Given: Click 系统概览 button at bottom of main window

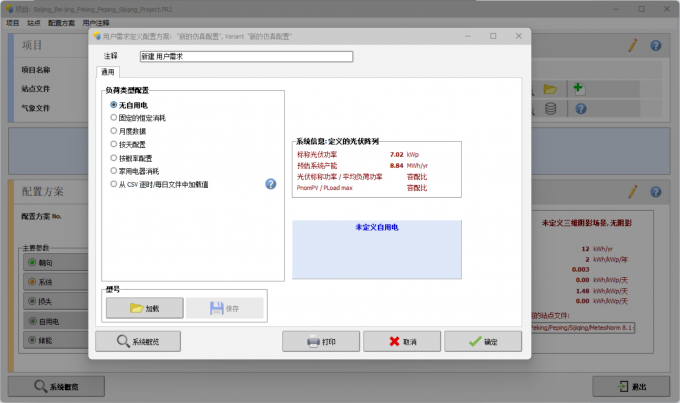Looking at the screenshot, I should [x=56, y=386].
